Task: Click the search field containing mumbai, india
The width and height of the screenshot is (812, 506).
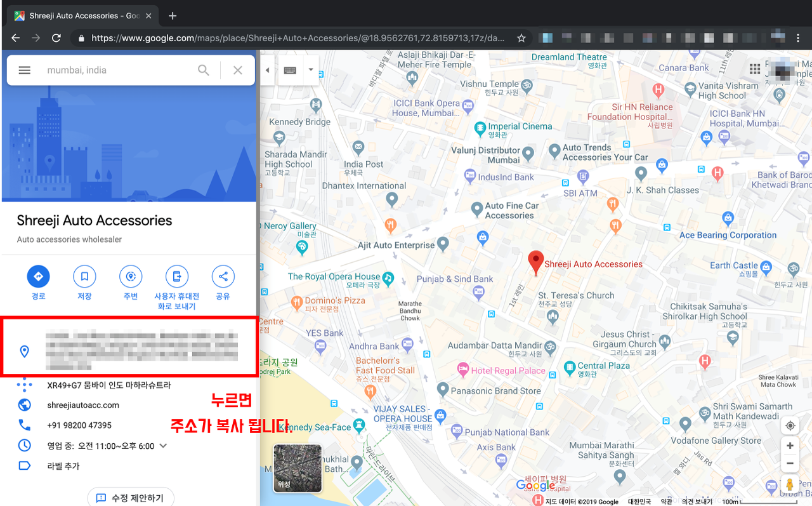Action: coord(117,70)
